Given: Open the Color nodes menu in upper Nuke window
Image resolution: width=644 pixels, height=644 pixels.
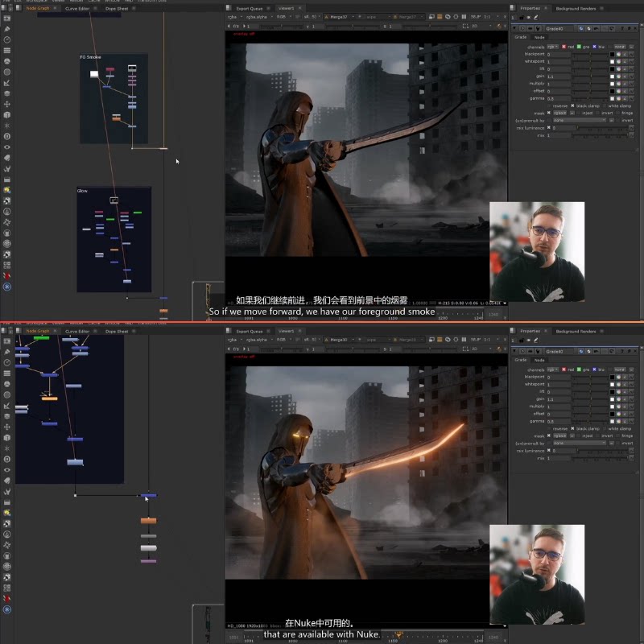Looking at the screenshot, I should coord(7,61).
